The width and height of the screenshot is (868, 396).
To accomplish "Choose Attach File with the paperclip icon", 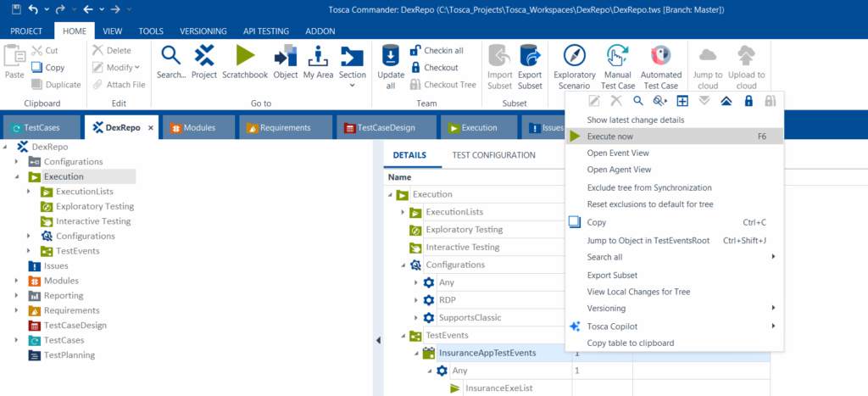I will pyautogui.click(x=119, y=85).
